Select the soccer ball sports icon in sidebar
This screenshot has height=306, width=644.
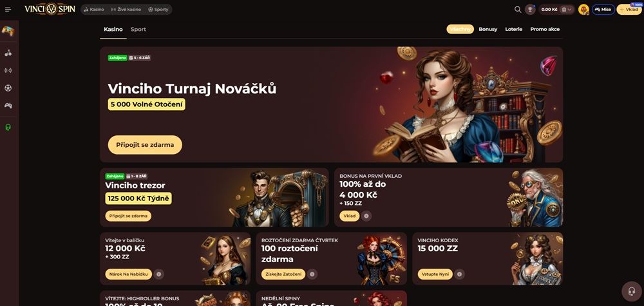click(8, 88)
